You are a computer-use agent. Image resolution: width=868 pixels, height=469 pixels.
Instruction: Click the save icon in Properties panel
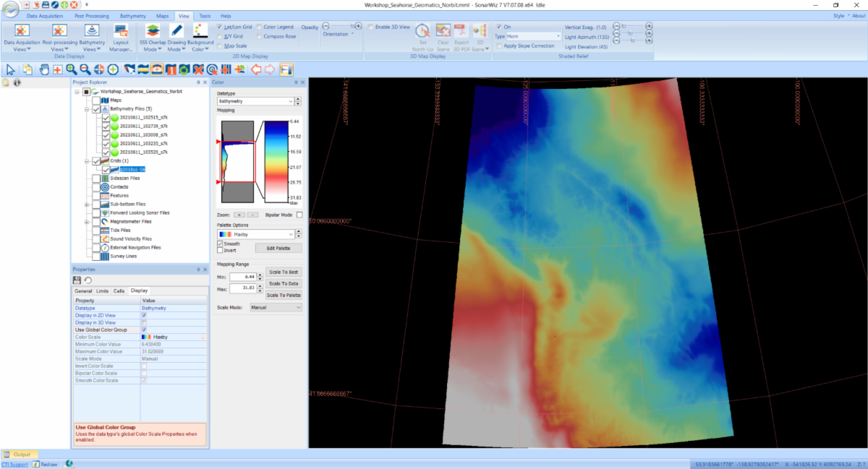pyautogui.click(x=77, y=280)
